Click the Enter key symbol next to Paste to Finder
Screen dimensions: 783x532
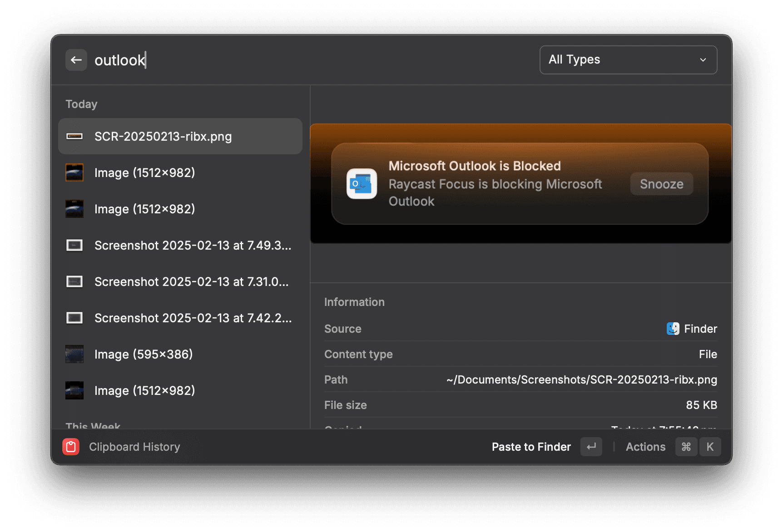[x=591, y=447]
